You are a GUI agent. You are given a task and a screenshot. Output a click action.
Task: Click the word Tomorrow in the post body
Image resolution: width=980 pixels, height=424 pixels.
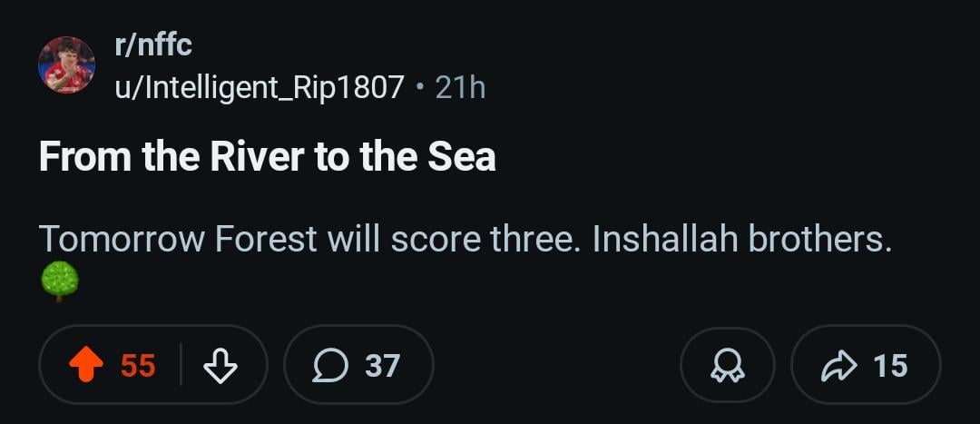122,239
